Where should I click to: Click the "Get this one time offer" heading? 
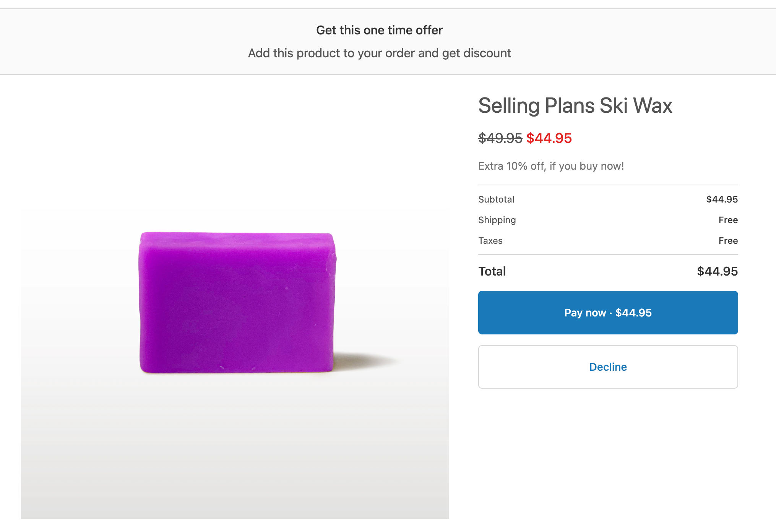379,30
